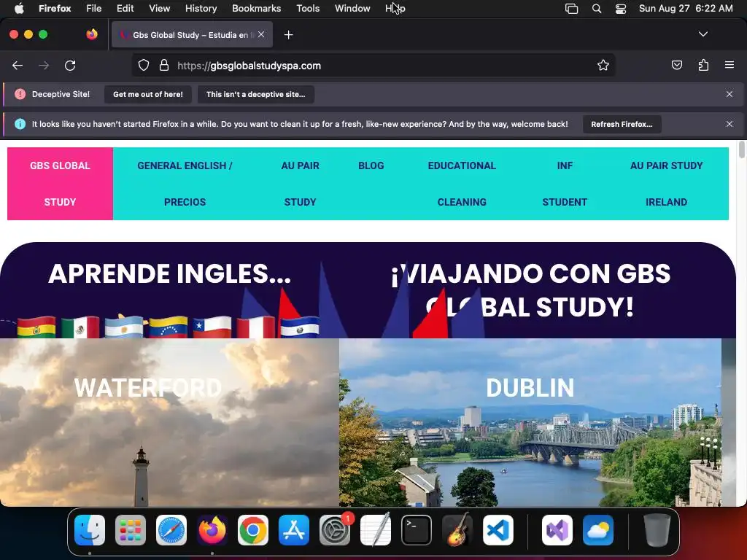This screenshot has width=747, height=560.
Task: Click the Get me out of here! button
Action: click(148, 94)
